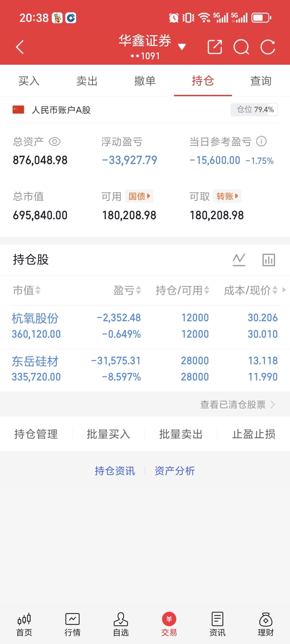
Task: Tap the 国债 button beside 可用
Action: click(139, 196)
